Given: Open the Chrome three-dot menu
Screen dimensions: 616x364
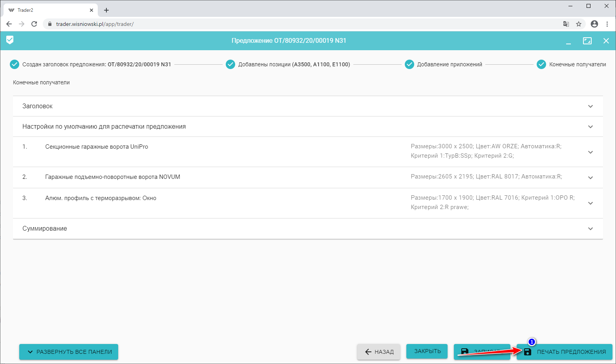Looking at the screenshot, I should (607, 24).
